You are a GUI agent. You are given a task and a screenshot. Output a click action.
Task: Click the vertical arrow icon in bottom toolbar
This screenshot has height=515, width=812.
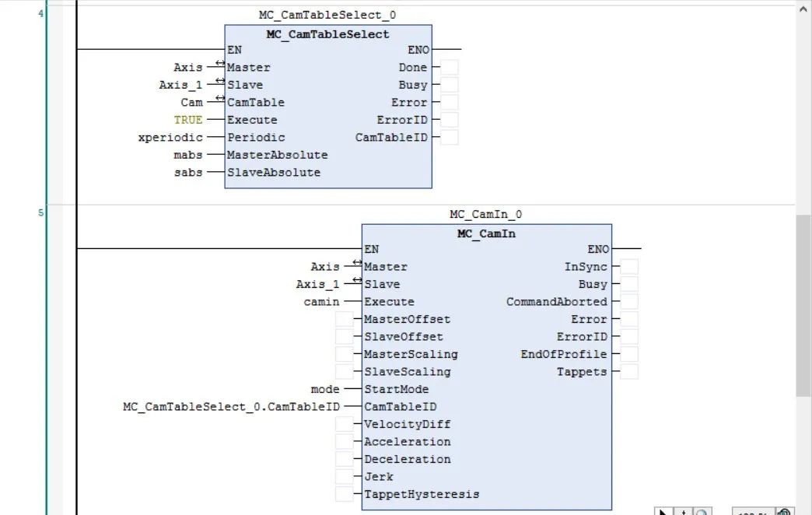pos(683,512)
